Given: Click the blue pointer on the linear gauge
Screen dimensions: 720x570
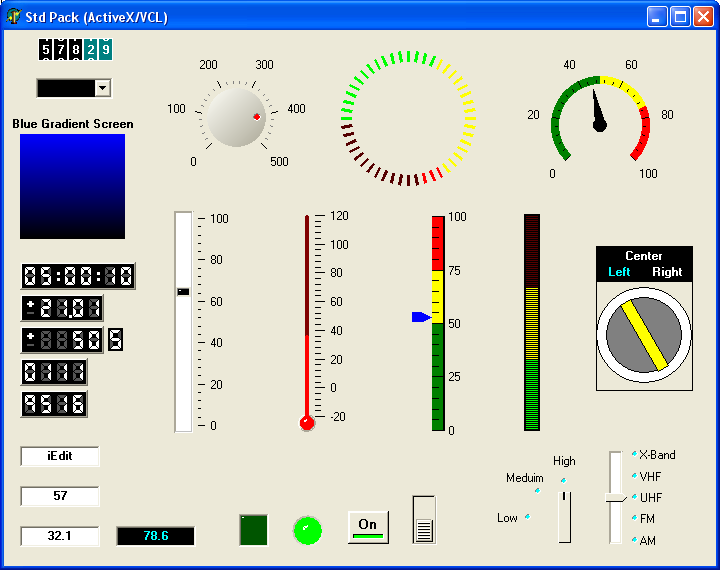Looking at the screenshot, I should [x=421, y=317].
